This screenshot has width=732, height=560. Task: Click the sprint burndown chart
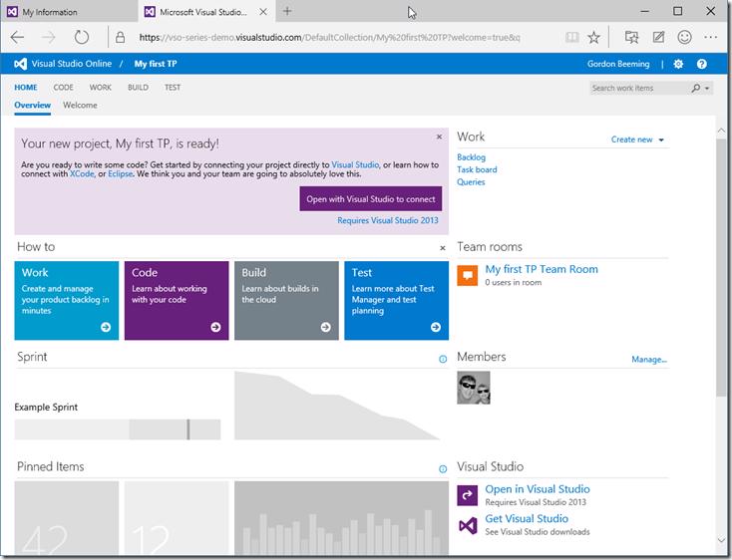pyautogui.click(x=337, y=406)
